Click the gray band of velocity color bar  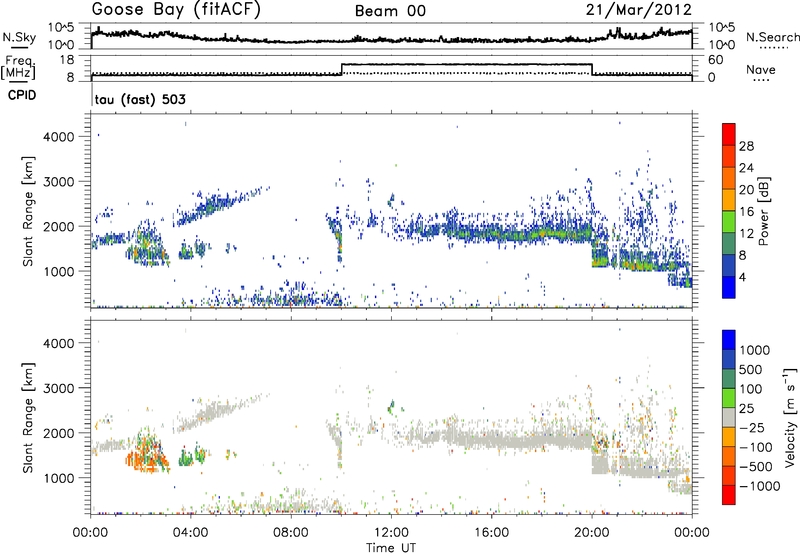click(729, 418)
